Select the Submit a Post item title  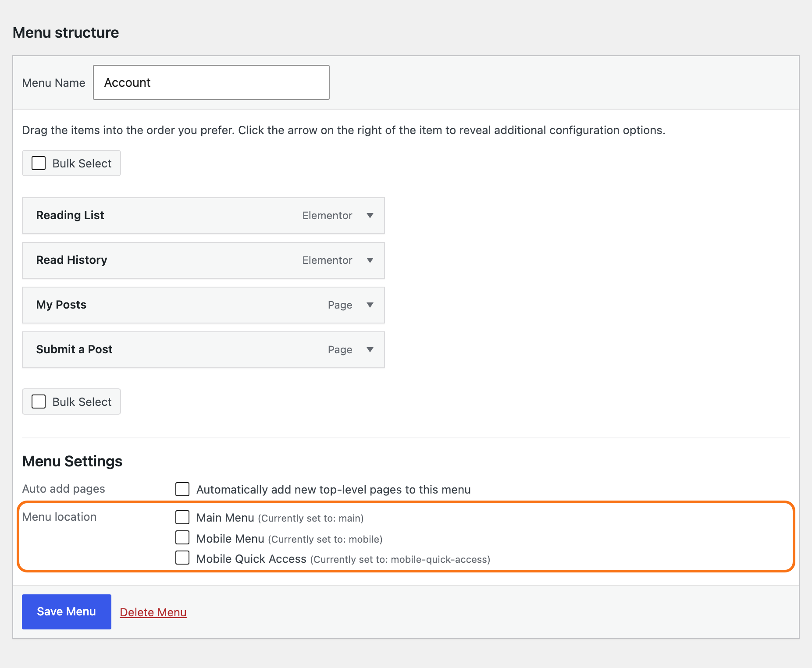click(74, 349)
